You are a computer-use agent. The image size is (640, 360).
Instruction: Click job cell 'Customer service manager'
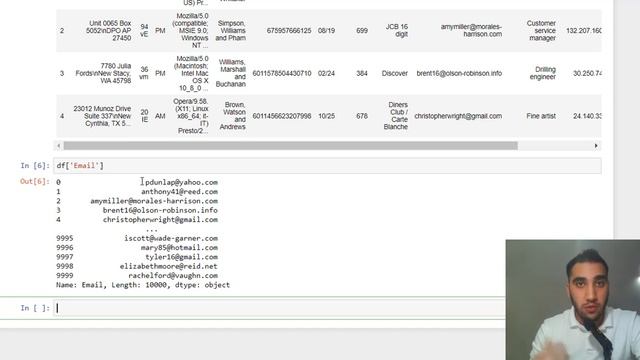[x=541, y=31]
